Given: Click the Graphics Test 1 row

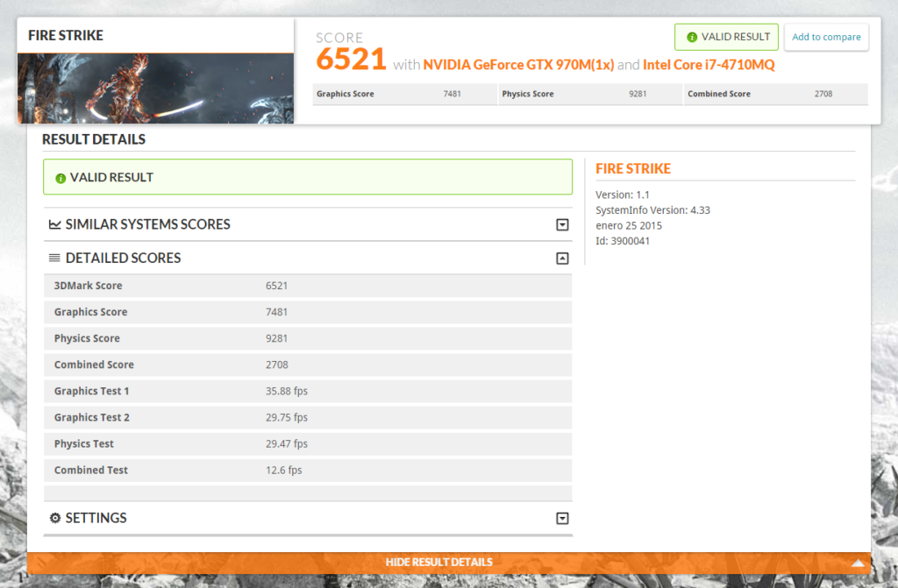Looking at the screenshot, I should (307, 391).
